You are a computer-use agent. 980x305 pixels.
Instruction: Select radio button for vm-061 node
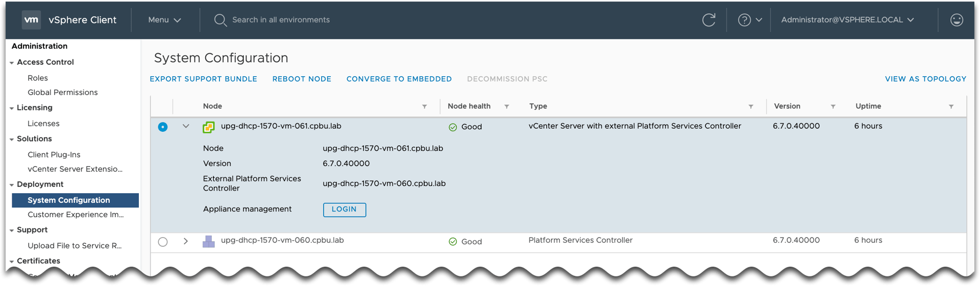pyautogui.click(x=163, y=127)
